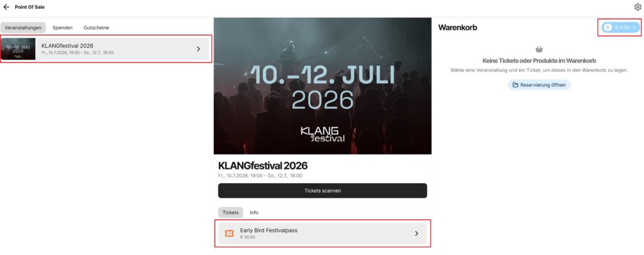Switch to the Gutscheine tab

(96, 28)
